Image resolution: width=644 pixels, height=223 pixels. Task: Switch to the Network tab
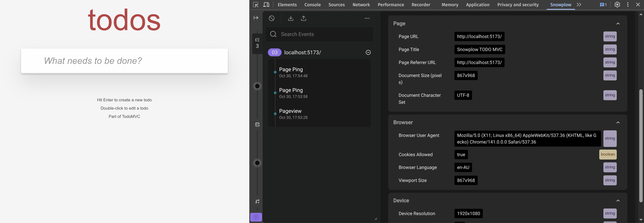click(361, 5)
